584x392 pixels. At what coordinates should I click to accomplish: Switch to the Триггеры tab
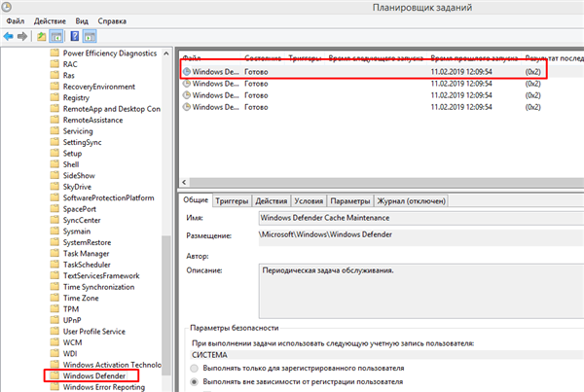point(232,201)
